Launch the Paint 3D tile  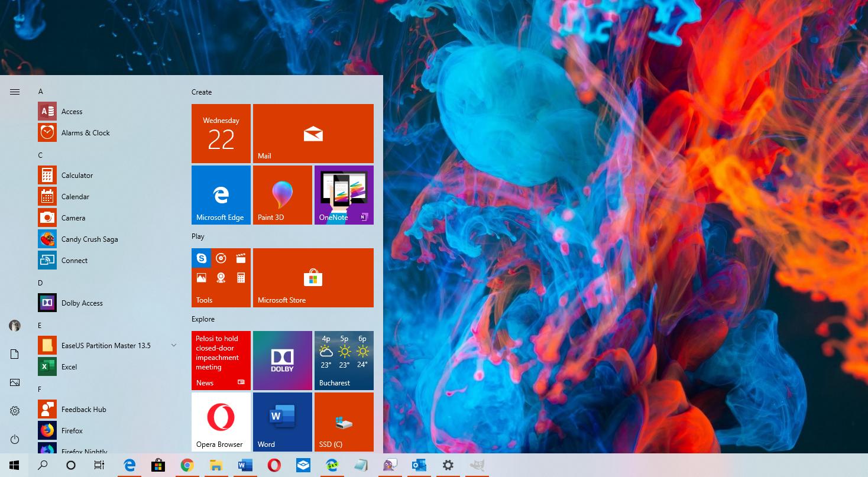point(283,195)
